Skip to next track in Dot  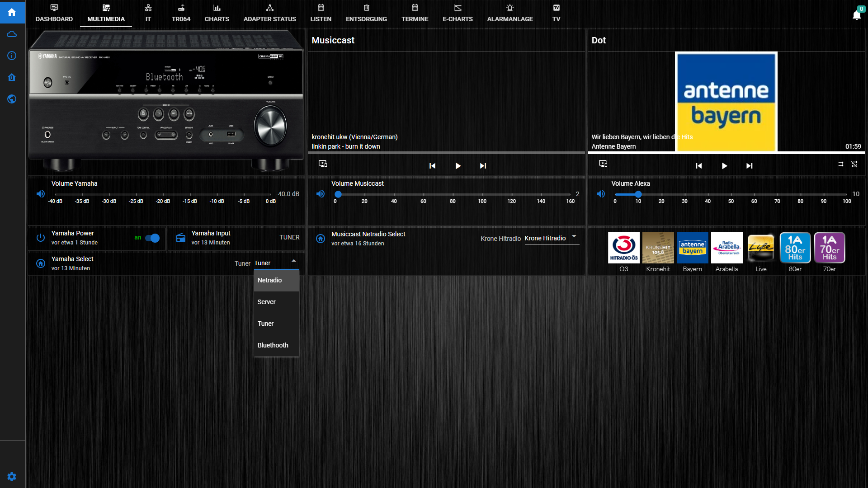750,166
